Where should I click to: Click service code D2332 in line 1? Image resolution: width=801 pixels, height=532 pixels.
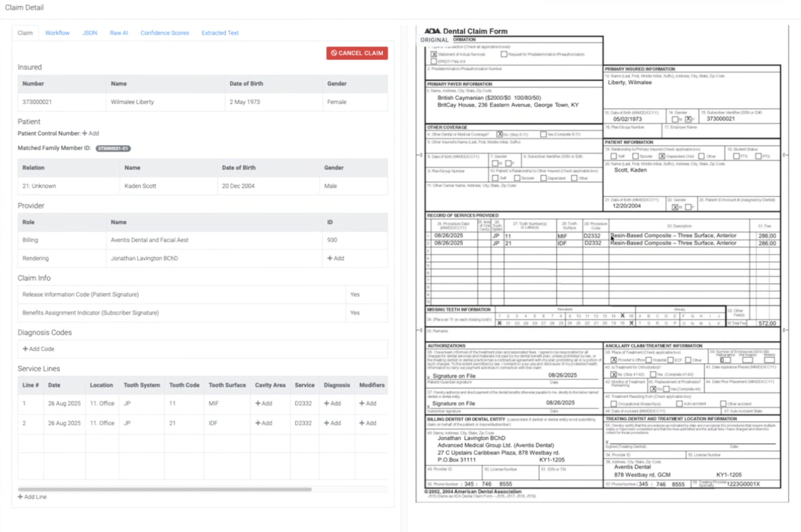pyautogui.click(x=303, y=403)
